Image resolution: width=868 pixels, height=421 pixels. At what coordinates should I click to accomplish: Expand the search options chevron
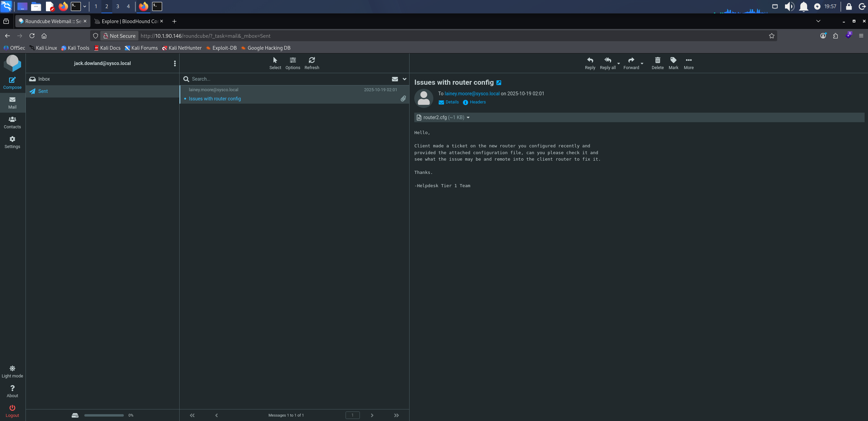tap(404, 79)
